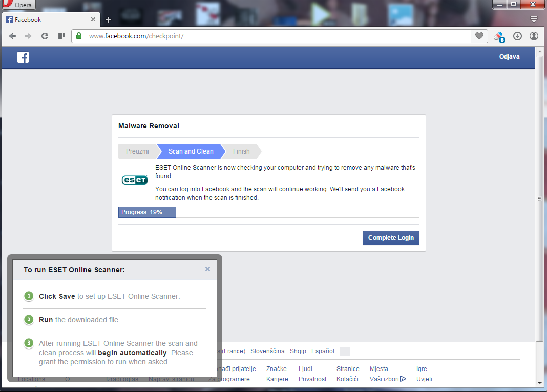547x392 pixels.
Task: Click AdChoices triangle icon beside Vaši izbori
Action: (x=403, y=379)
